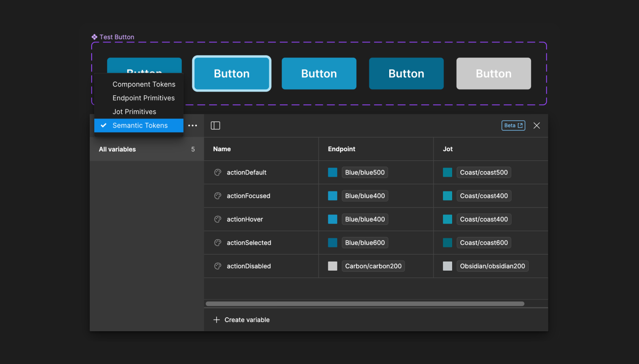Click the gray disabled Button variant
Screen dimensions: 639x364
(494, 73)
